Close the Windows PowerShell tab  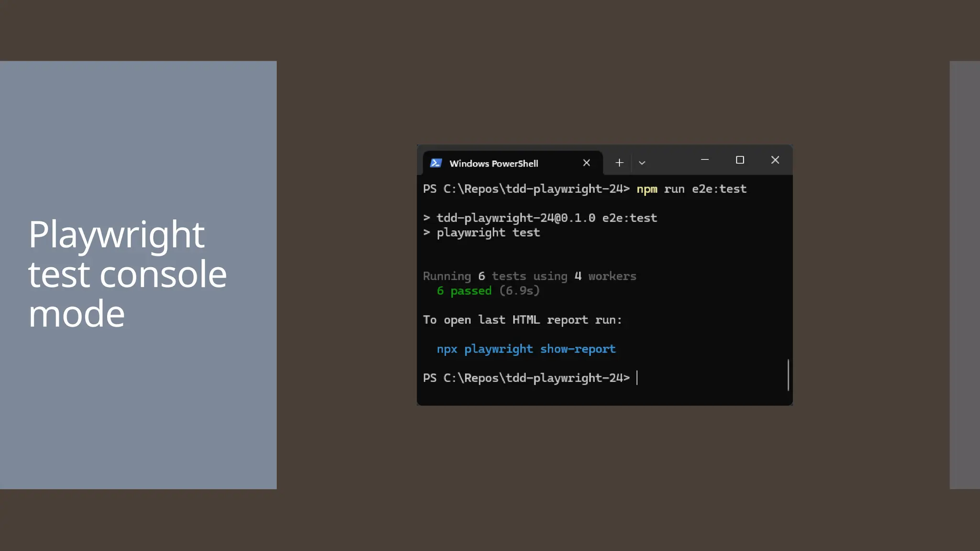(x=586, y=163)
